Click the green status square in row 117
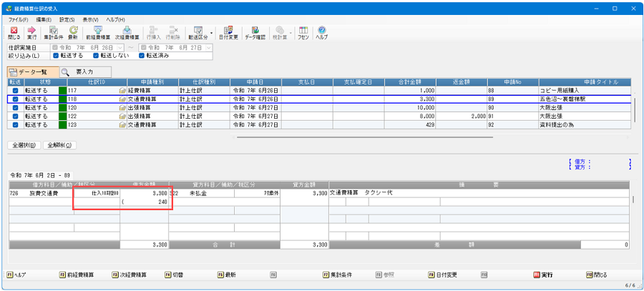The height and width of the screenshot is (291, 644). (62, 91)
